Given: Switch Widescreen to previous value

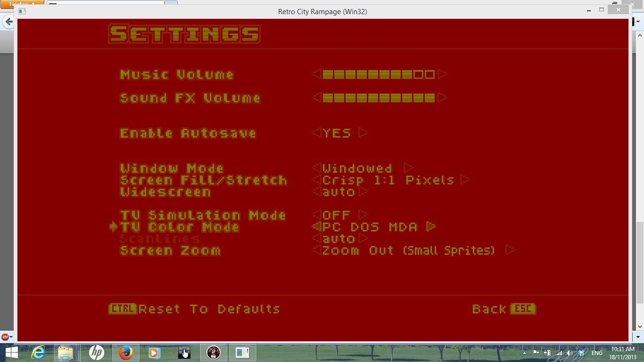Looking at the screenshot, I should pyautogui.click(x=316, y=191).
